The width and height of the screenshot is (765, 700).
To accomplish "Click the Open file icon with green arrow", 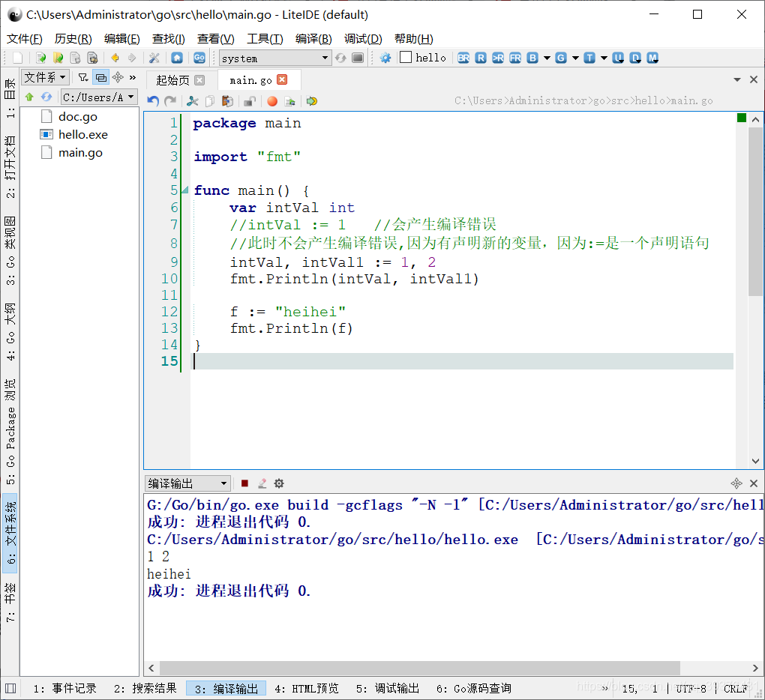I will [x=41, y=58].
